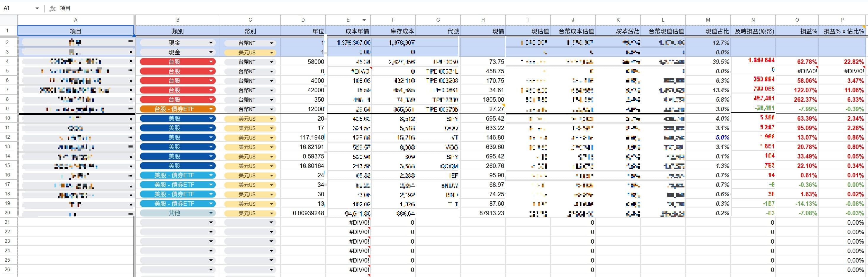The width and height of the screenshot is (868, 277).
Task: Click the profit cell showing 122.07%
Action: [797, 90]
